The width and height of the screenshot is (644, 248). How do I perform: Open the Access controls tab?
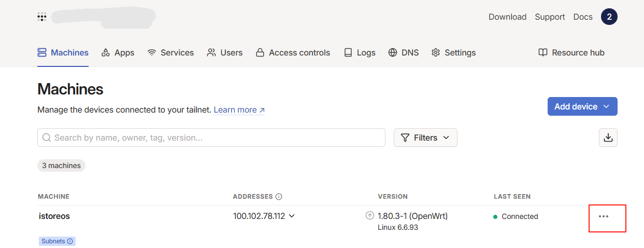coord(293,52)
